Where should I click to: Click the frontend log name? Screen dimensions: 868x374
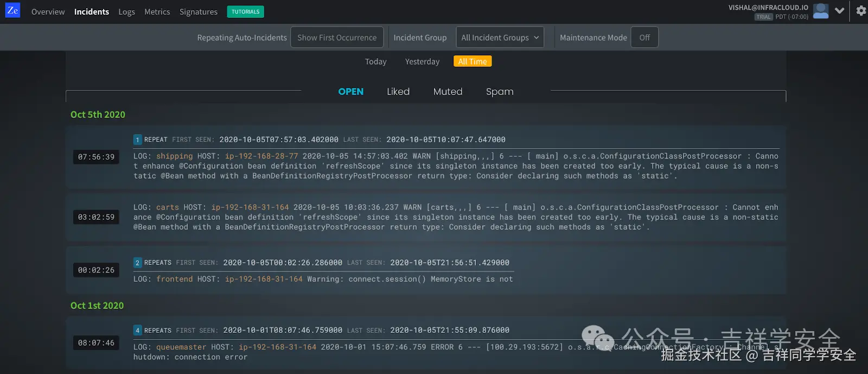click(175, 279)
